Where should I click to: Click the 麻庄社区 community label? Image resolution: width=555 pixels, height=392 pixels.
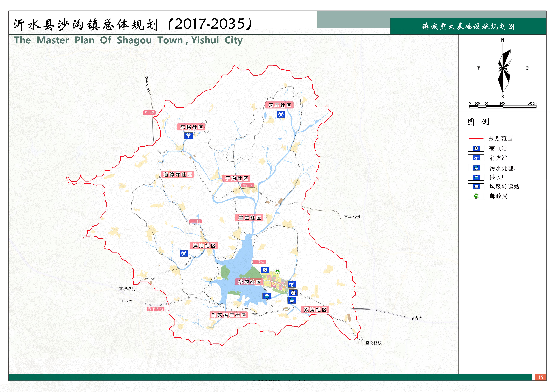click(x=279, y=105)
